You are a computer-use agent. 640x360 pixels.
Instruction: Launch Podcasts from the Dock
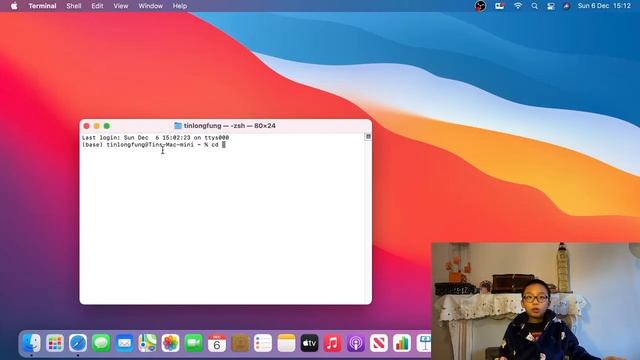(356, 343)
